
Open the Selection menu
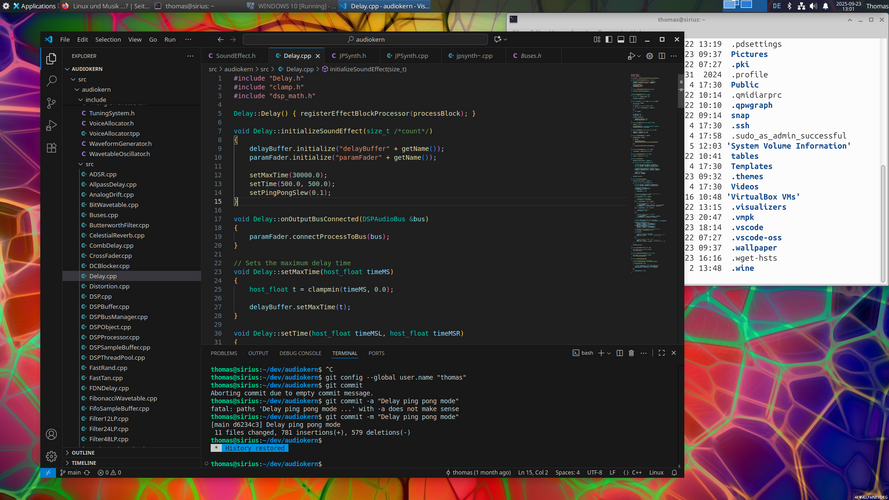(108, 39)
